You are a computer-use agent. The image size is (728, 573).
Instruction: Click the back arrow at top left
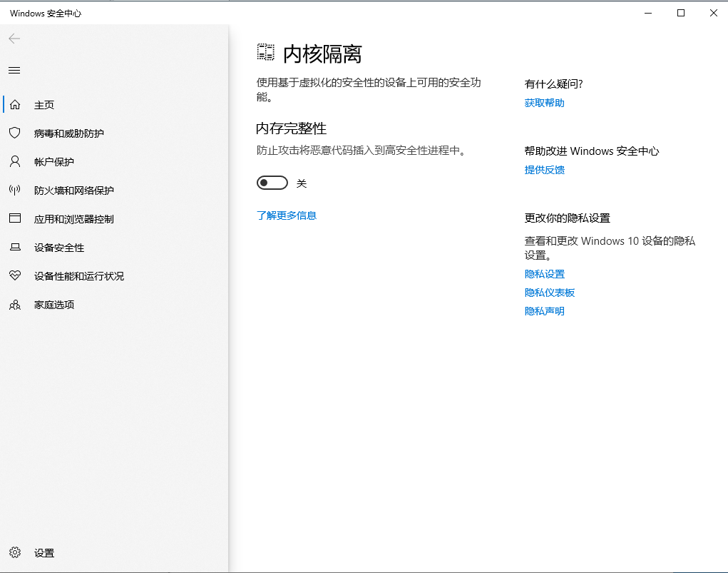[14, 39]
